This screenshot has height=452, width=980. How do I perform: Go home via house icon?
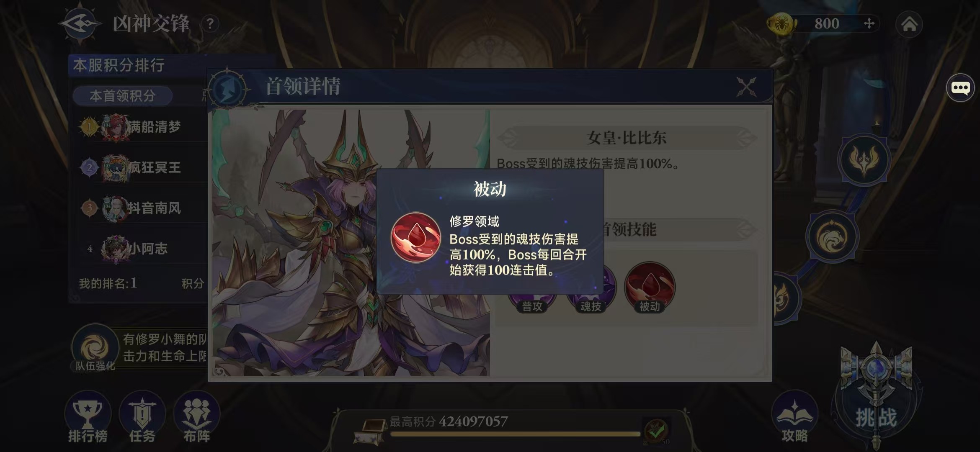pos(909,24)
